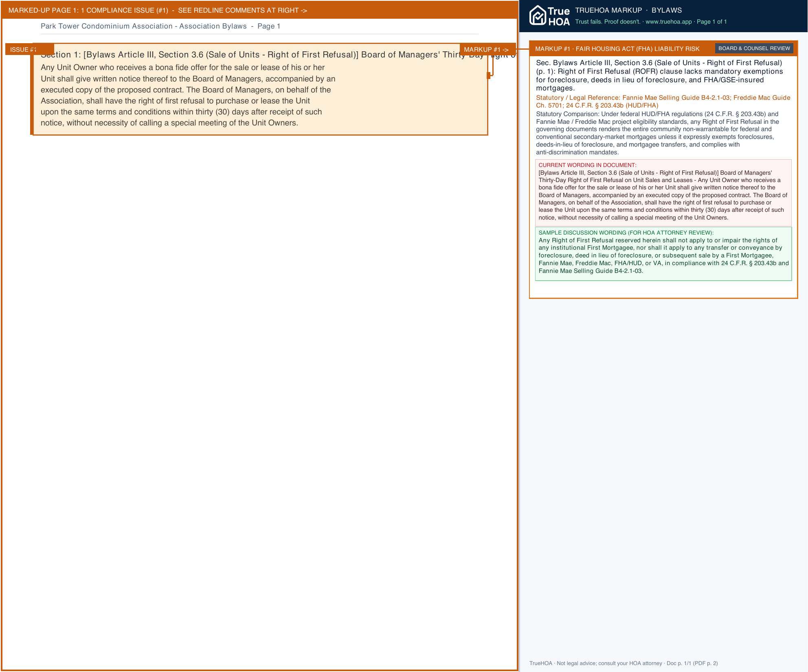The height and width of the screenshot is (672, 808).
Task: Click the 'Trust fails. Proof doesn't.' tagline
Action: click(x=608, y=22)
